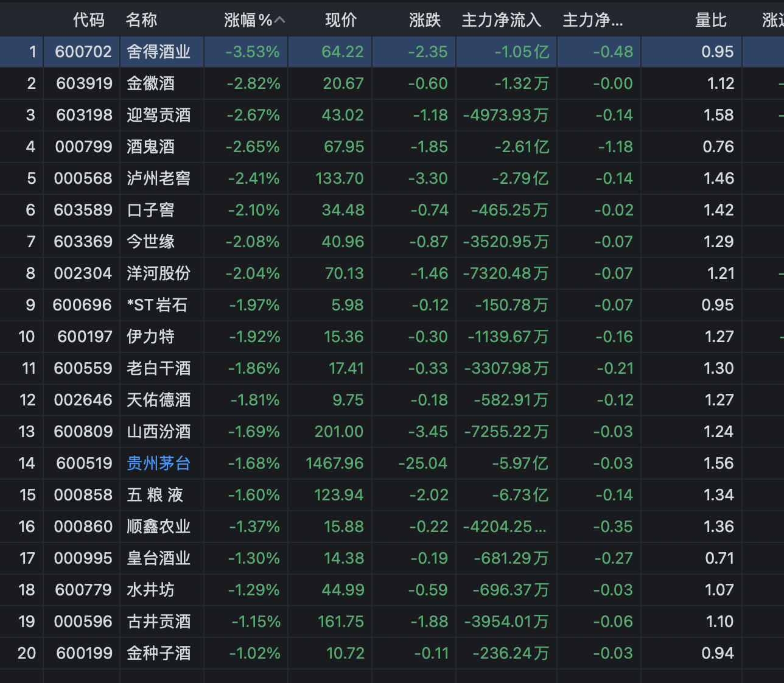Screen dimensions: 784x683
Task: Click price cell 161.75
Action: point(341,622)
